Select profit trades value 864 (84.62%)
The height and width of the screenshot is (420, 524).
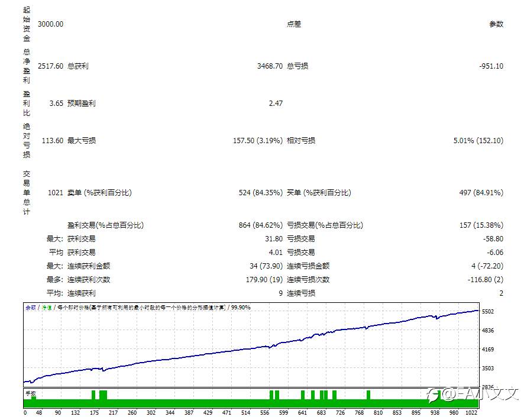pyautogui.click(x=261, y=225)
